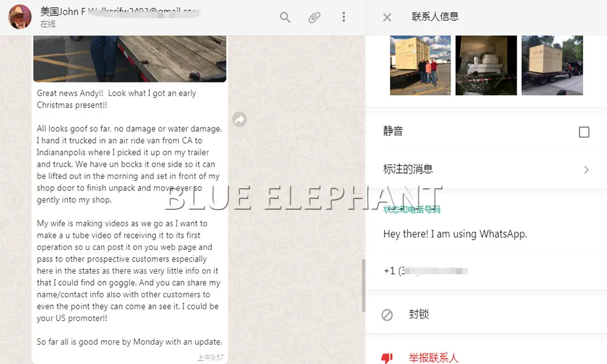
Task: Click the forward arrow beside the message
Action: click(x=240, y=120)
